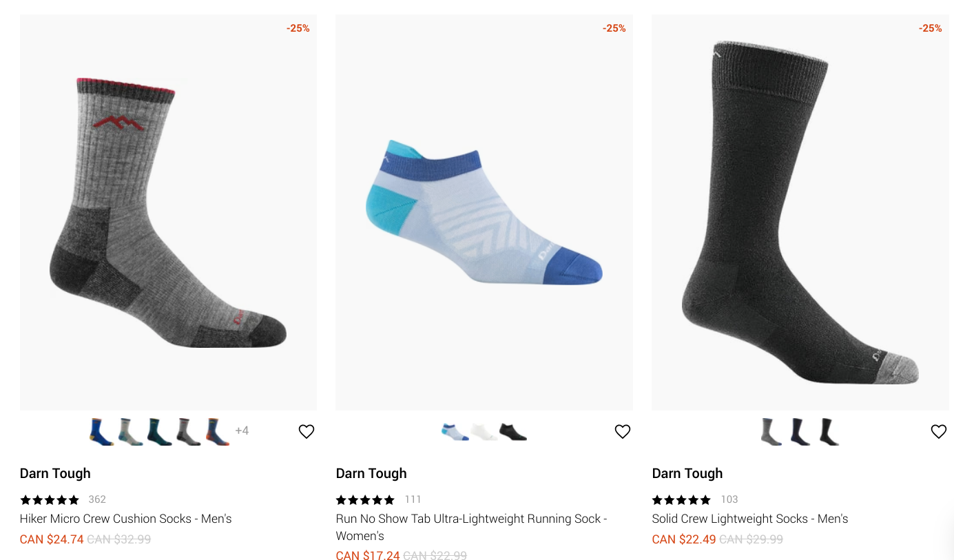Click the black crew sock product image
This screenshot has width=954, height=560.
[x=800, y=214]
